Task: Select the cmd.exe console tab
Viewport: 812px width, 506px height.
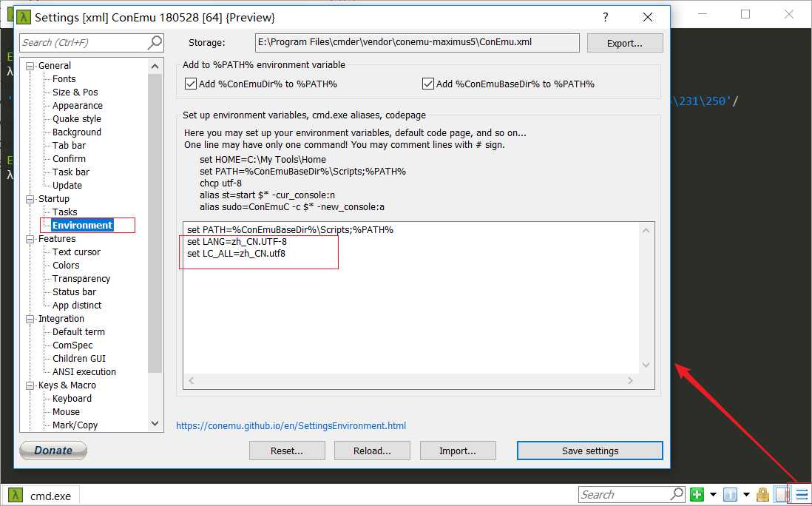Action: coord(41,496)
